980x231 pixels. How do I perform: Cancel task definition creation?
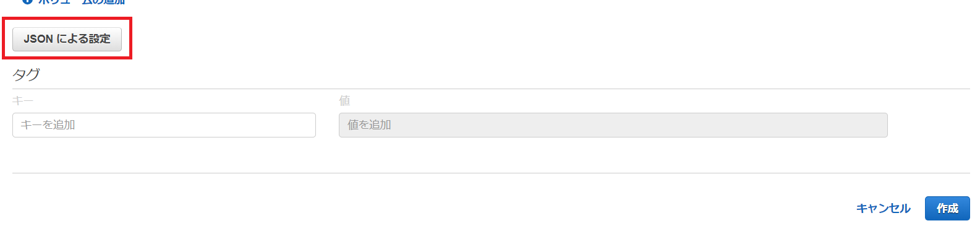coord(883,209)
